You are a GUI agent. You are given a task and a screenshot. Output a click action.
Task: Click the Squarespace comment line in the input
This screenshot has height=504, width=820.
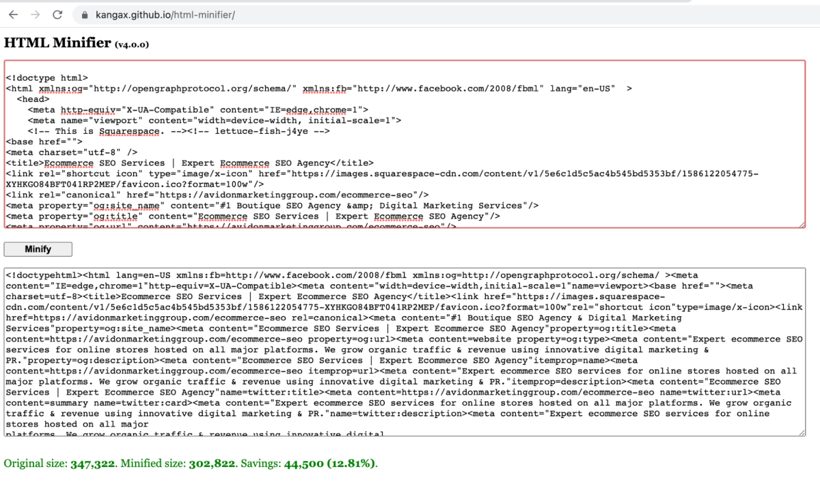(x=179, y=131)
